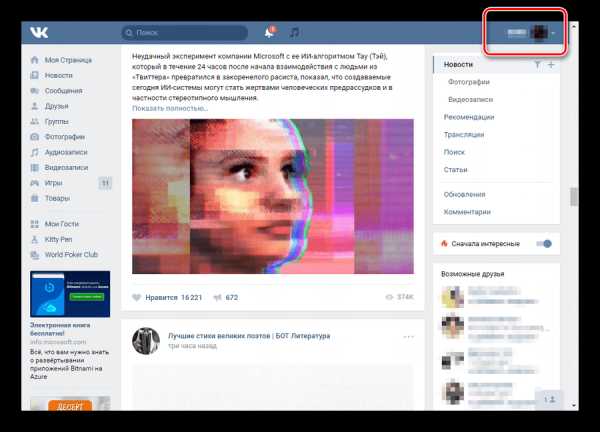Open notifications bell icon

[269, 33]
